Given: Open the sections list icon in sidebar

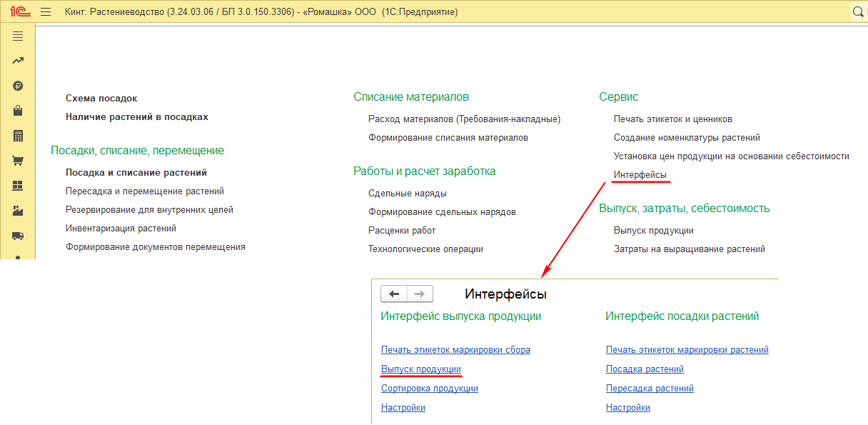Looking at the screenshot, I should tap(18, 36).
